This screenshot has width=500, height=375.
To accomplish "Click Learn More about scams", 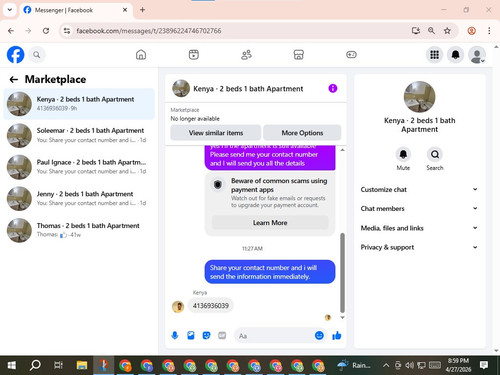I will (x=270, y=223).
